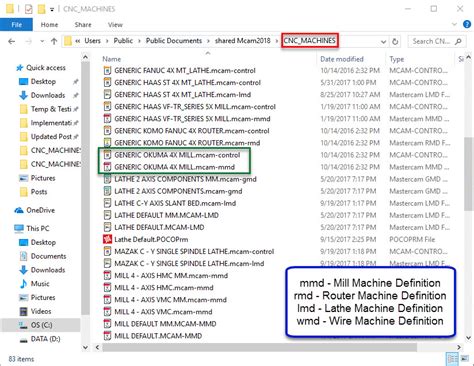Select LATHE C-Y AXIS SLANT BED.mcam-lmd icon

(107, 203)
